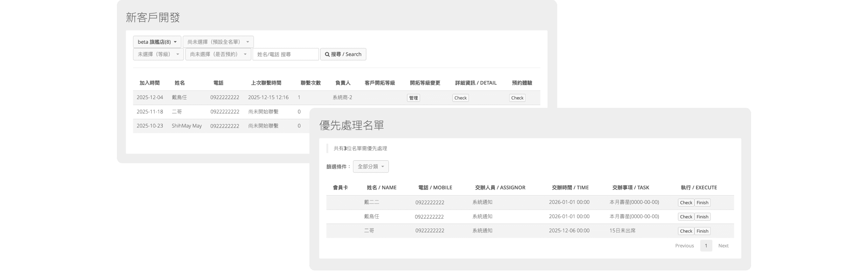Click the 2025-12-15 12:16 contact time cell
This screenshot has width=868, height=272.
pyautogui.click(x=268, y=97)
